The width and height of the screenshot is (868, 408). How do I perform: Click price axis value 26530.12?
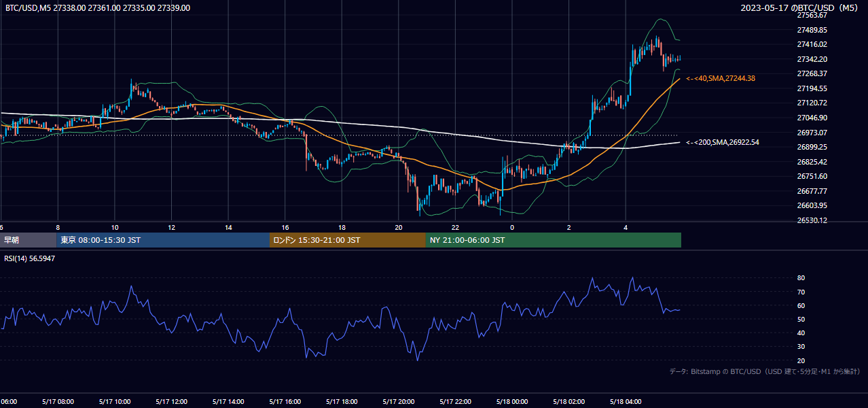tap(812, 220)
